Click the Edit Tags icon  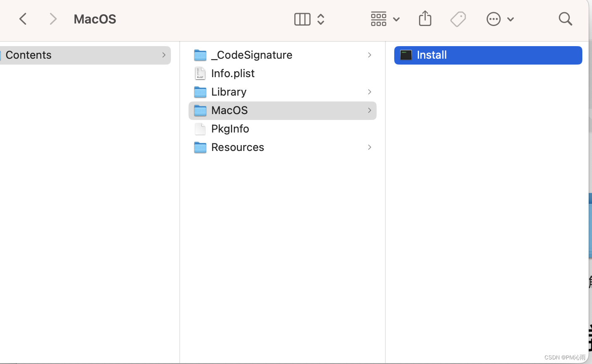458,19
